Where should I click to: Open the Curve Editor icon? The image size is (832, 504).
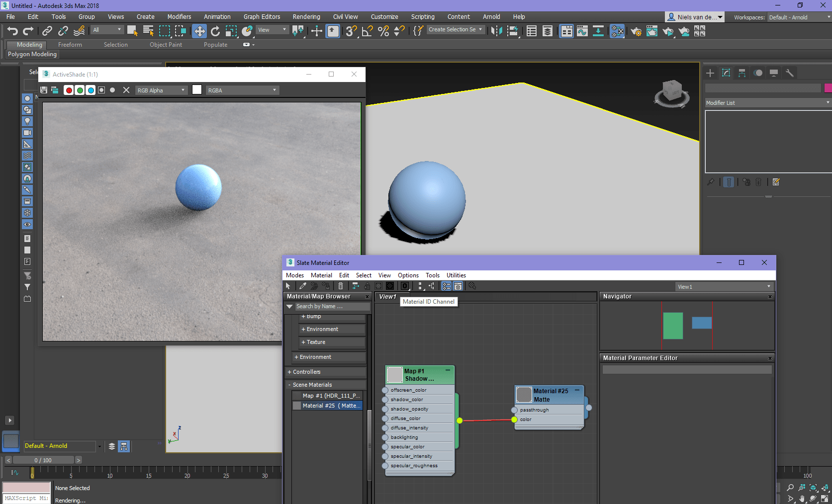coord(582,31)
